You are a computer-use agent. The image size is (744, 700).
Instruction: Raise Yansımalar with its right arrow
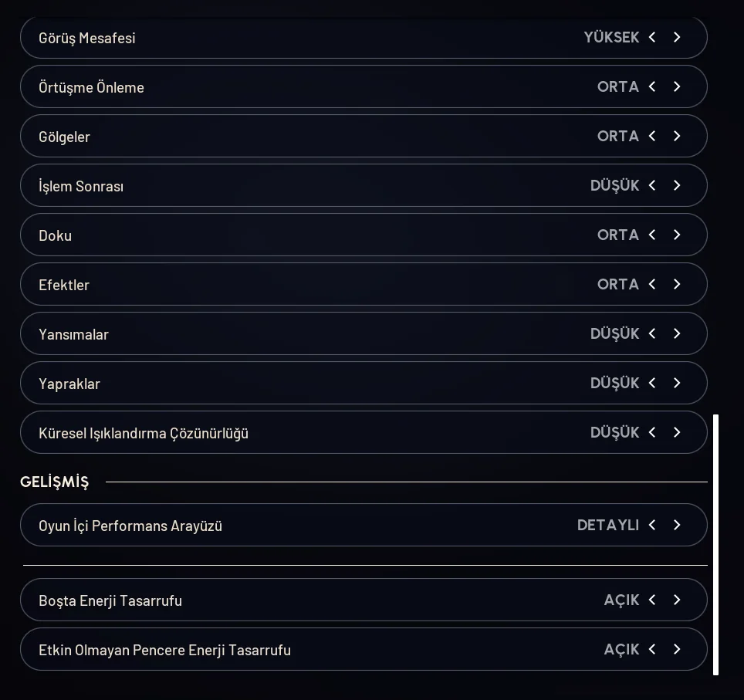point(677,333)
